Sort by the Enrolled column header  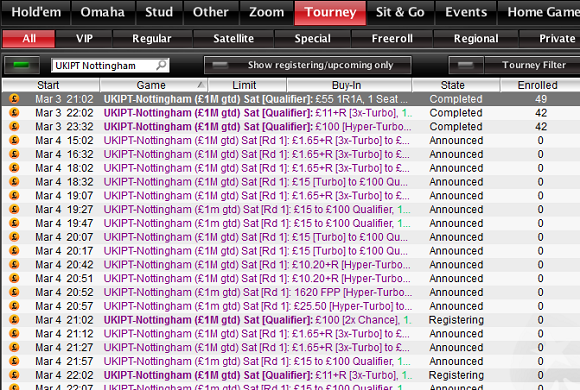tap(540, 85)
